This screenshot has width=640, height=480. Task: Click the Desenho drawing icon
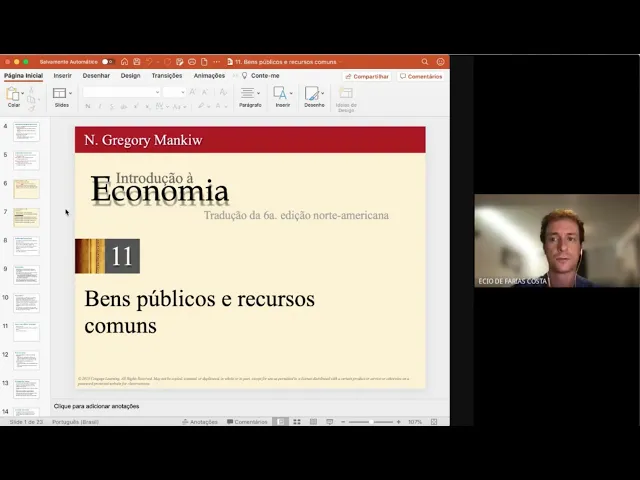(312, 93)
